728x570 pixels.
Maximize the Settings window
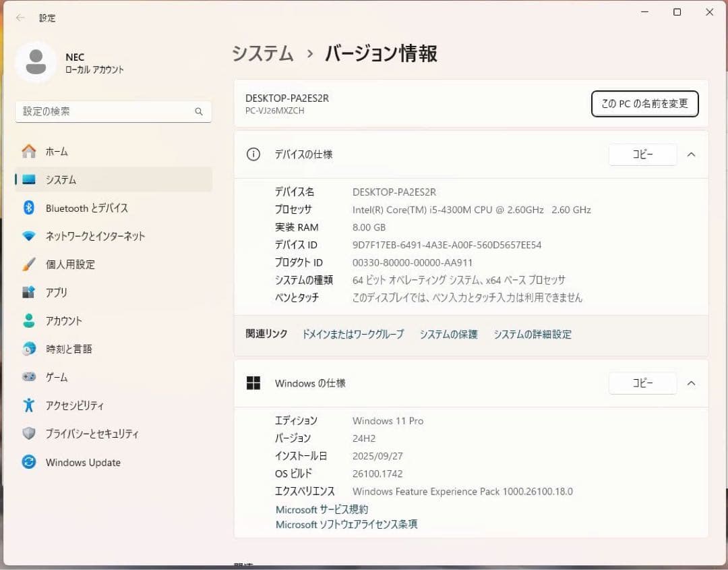677,12
